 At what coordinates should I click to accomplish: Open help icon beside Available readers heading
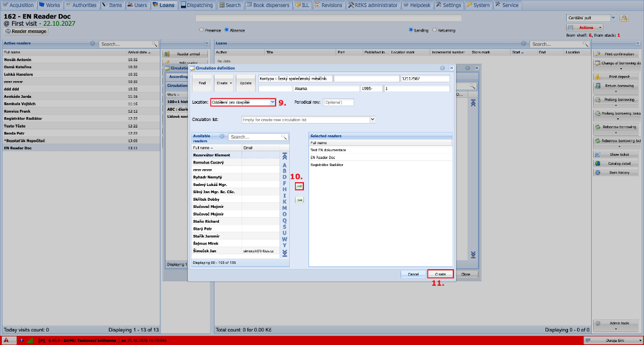[x=222, y=136]
